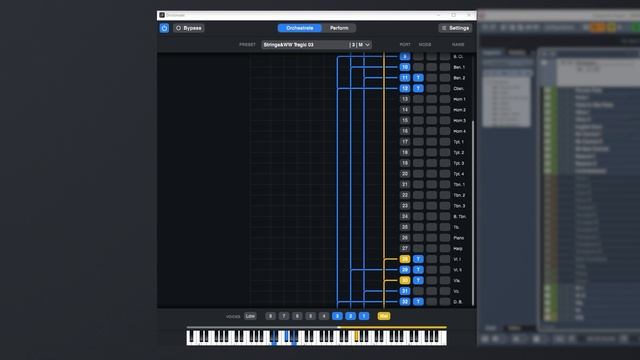Enable first mode box on Vc. row
Image resolution: width=640 pixels, height=360 pixels.
click(418, 291)
